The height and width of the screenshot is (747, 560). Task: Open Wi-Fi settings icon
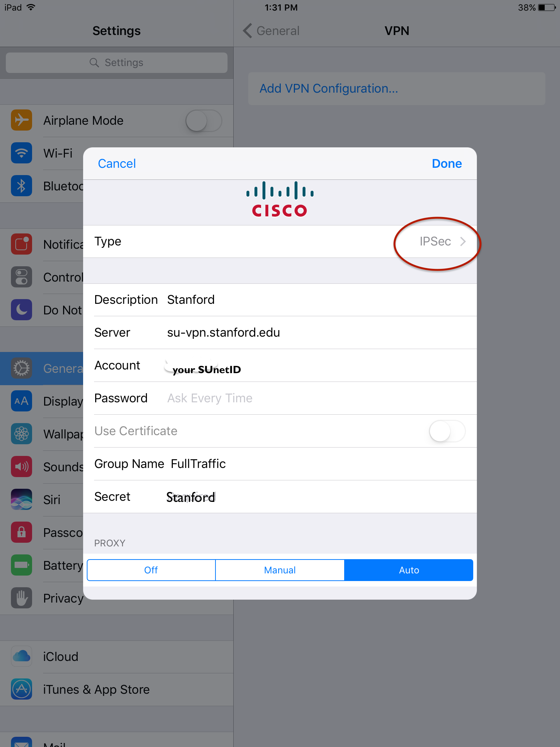(22, 153)
